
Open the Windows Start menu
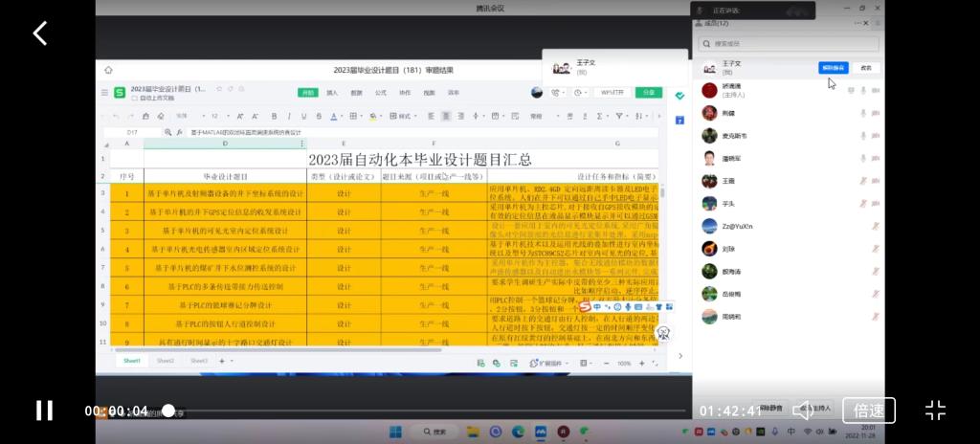pos(393,433)
